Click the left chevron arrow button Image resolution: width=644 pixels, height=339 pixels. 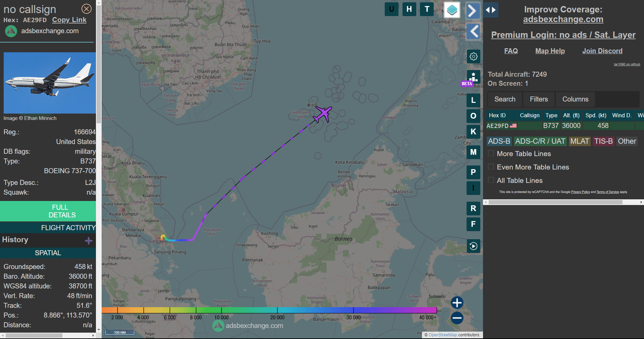click(474, 31)
